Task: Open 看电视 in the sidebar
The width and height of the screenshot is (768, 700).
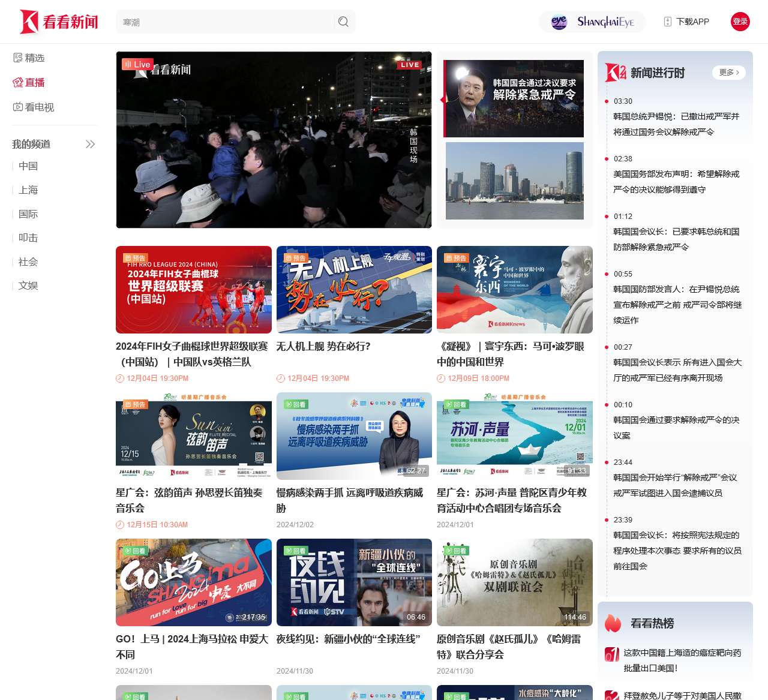Action: [x=34, y=107]
